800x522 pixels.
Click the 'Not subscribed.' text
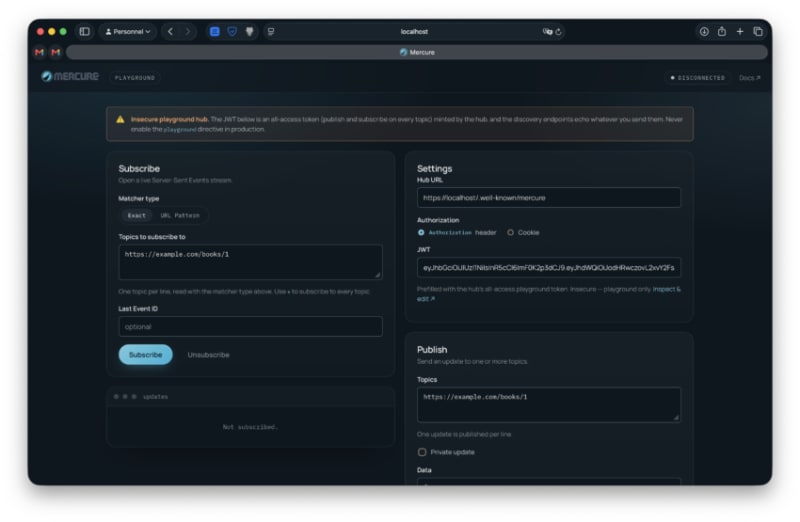tap(250, 427)
